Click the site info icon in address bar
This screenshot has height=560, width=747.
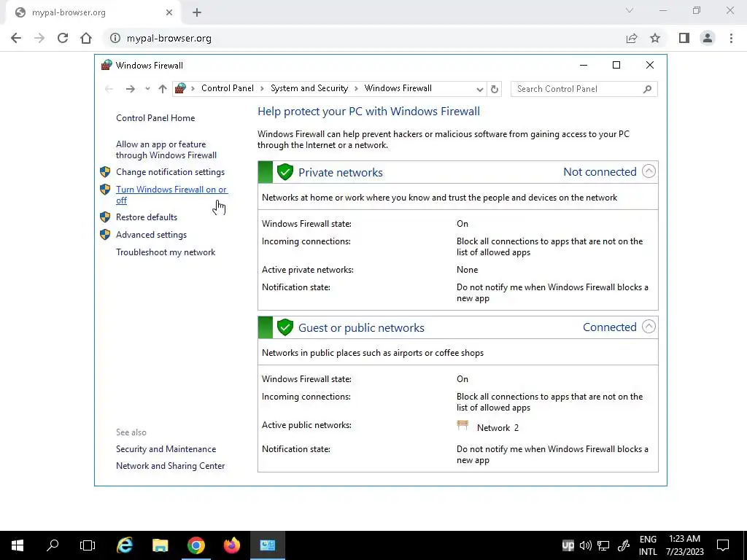(115, 38)
